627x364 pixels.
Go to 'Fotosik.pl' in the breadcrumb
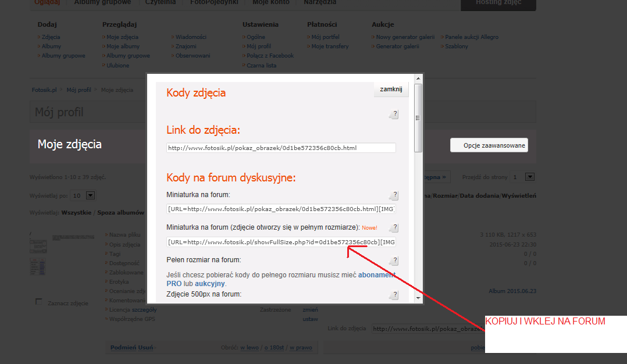point(44,90)
